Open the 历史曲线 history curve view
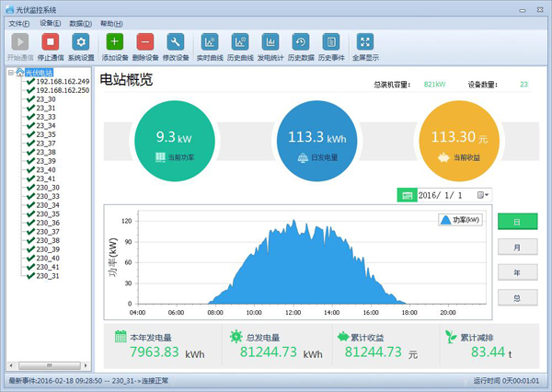The image size is (552, 392). coord(240,42)
